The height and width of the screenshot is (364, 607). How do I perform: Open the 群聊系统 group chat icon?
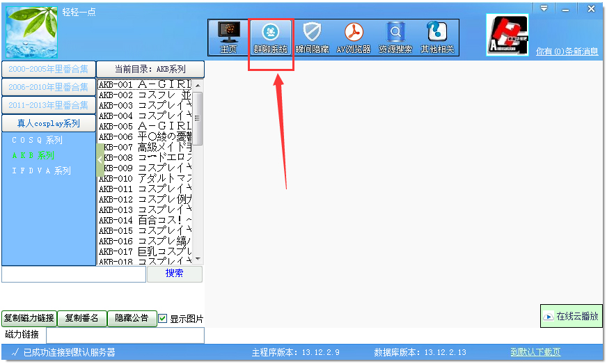click(271, 38)
